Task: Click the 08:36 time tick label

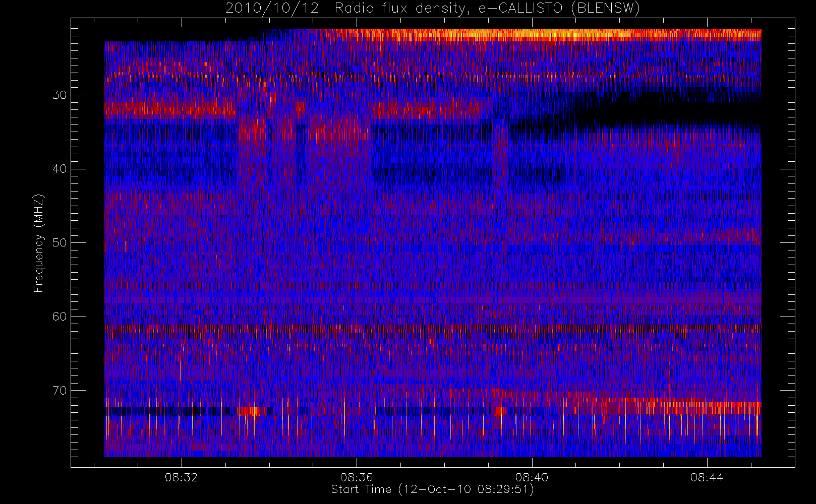Action: pyautogui.click(x=357, y=477)
